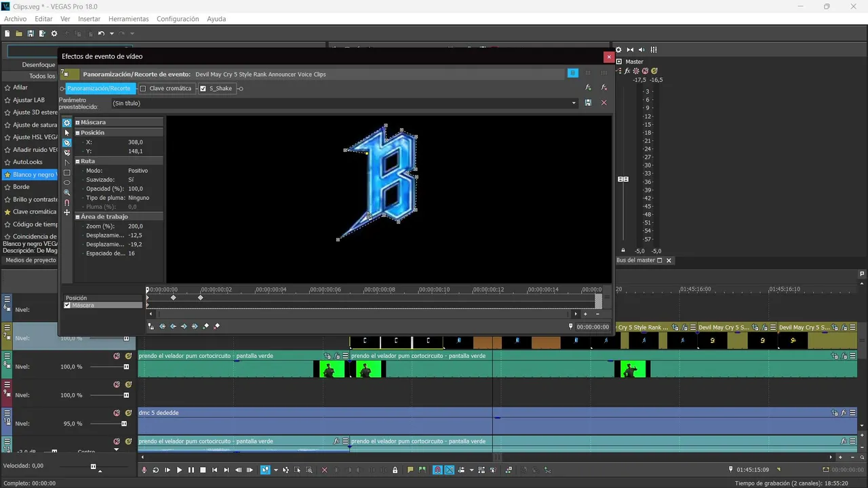Select the move freely cross-arrow tool
The height and width of the screenshot is (488, 868).
click(66, 213)
